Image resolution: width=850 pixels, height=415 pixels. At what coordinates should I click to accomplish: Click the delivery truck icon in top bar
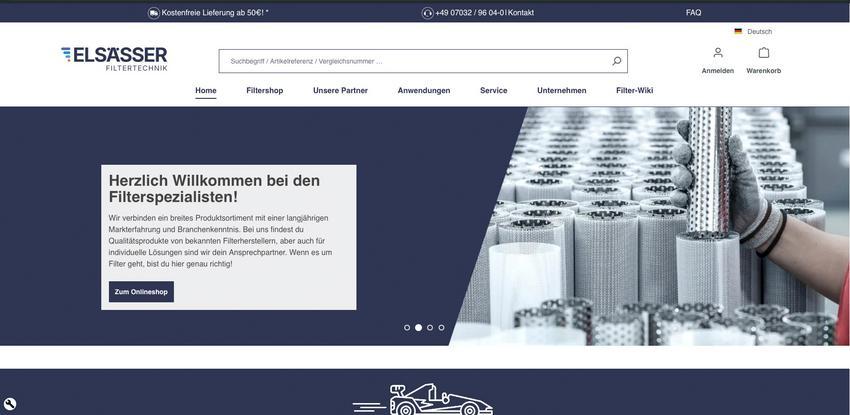(x=154, y=12)
